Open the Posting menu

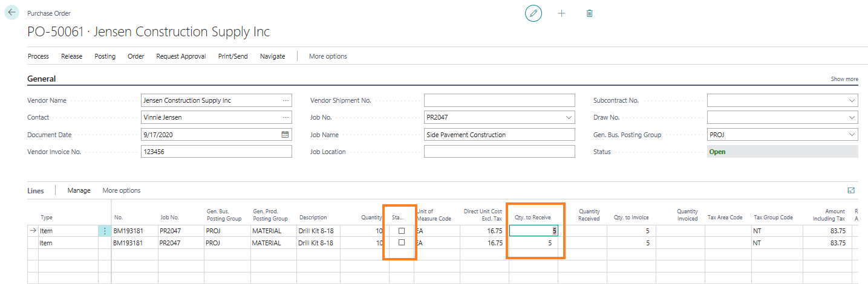(x=105, y=56)
